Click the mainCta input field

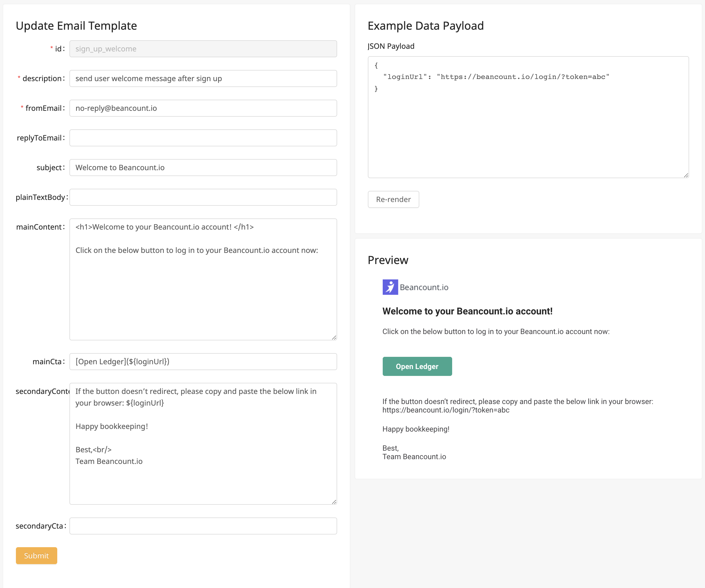click(203, 362)
